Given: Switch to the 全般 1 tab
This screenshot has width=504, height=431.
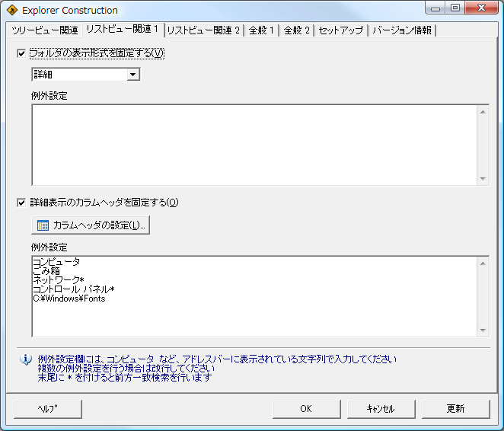Looking at the screenshot, I should point(261,30).
